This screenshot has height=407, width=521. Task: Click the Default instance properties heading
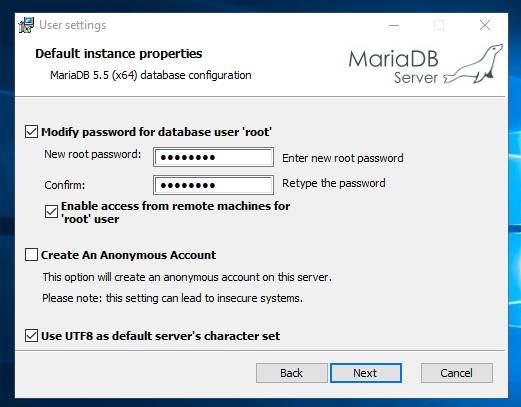[x=119, y=54]
